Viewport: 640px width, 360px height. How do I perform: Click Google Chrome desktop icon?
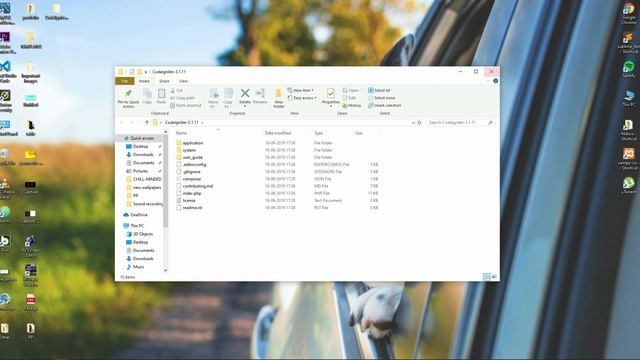coord(629,13)
